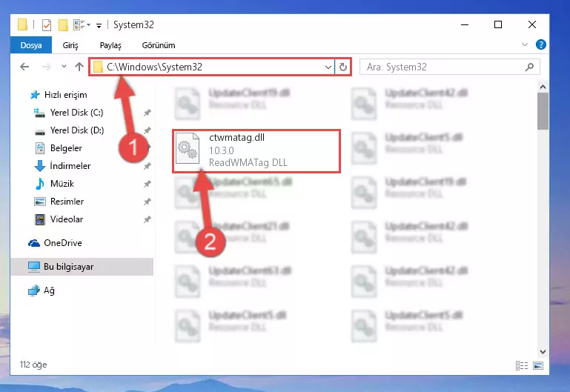Click the address bar path C:\Windows\System32
Viewport: 570px width, 392px height.
pos(154,67)
